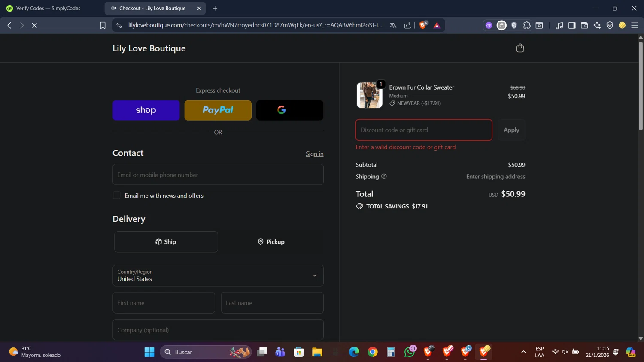Open the shopping bag cart icon
The height and width of the screenshot is (362, 644).
click(x=520, y=48)
